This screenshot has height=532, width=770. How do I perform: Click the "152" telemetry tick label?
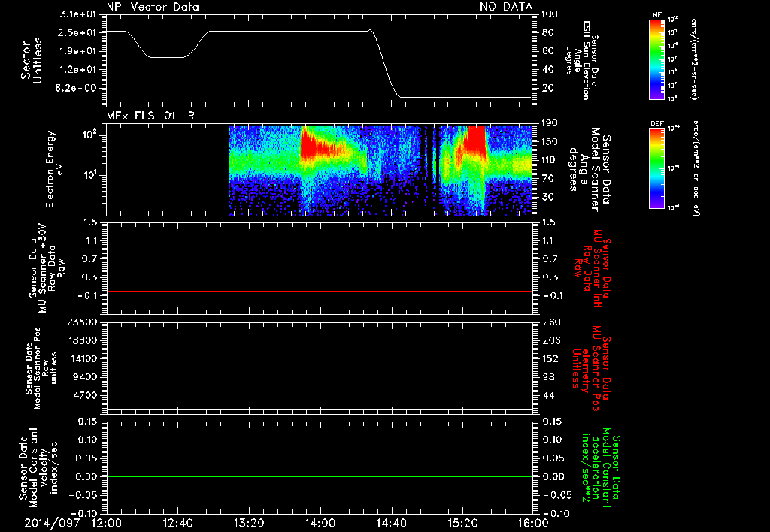tap(550, 358)
